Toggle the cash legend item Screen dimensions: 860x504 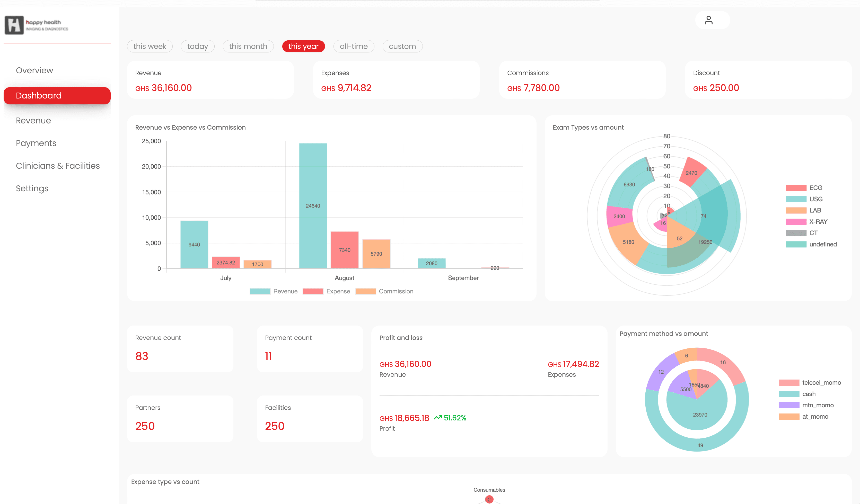(797, 394)
